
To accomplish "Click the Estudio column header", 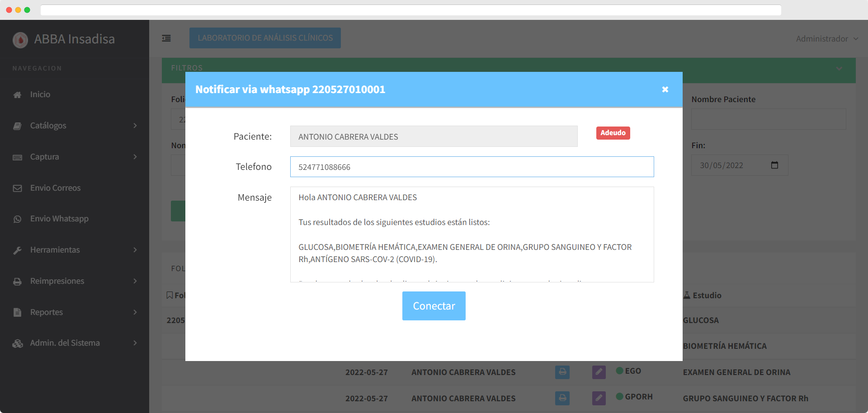I will click(x=703, y=296).
